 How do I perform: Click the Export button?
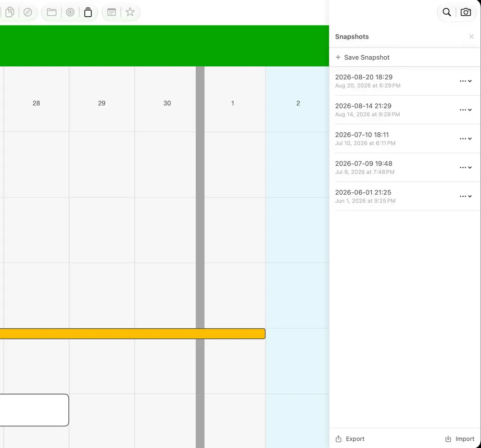pyautogui.click(x=350, y=439)
